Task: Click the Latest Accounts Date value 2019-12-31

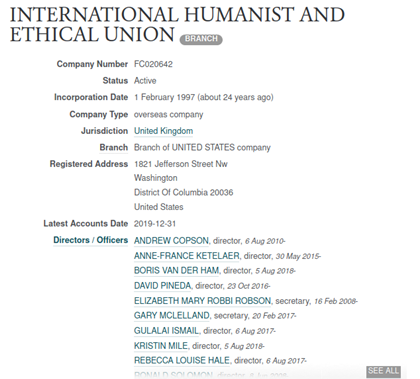Action: pos(155,224)
